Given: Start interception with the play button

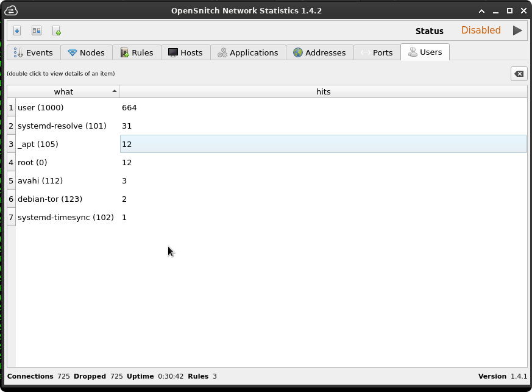Looking at the screenshot, I should (517, 30).
